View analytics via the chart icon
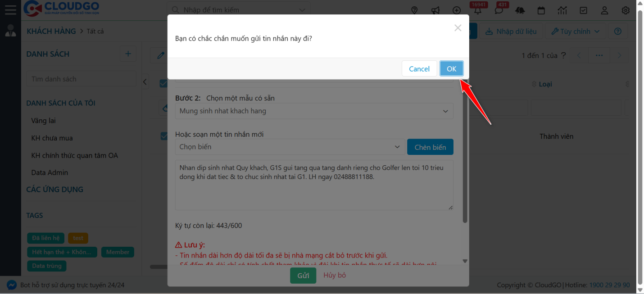Screen dimensions: 644x294 pyautogui.click(x=562, y=10)
